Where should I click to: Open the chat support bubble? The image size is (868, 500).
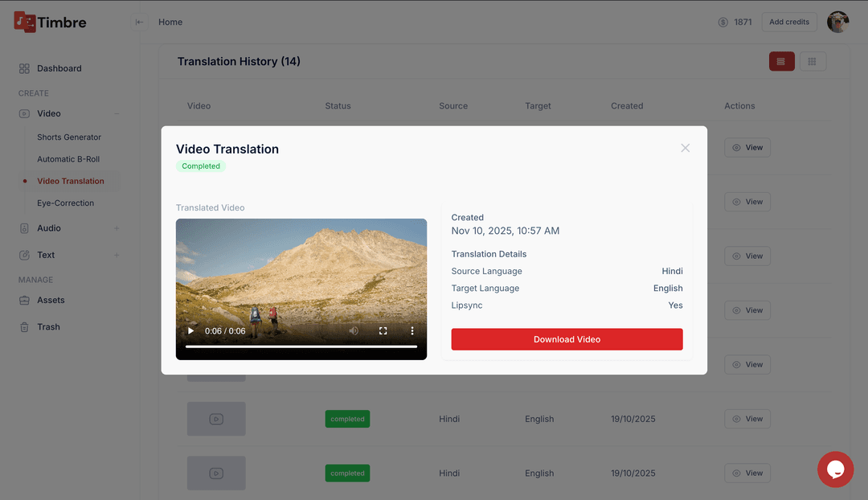click(835, 469)
